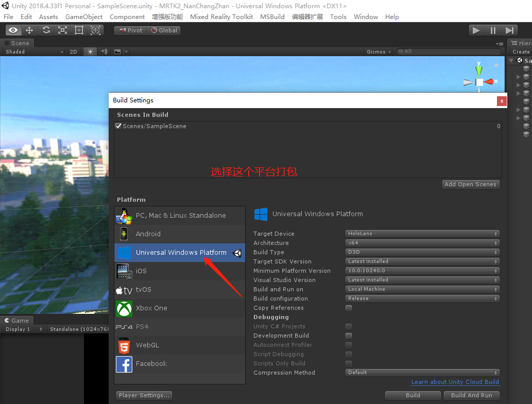This screenshot has height=404, width=532.
Task: Enable the Development Build checkbox
Action: [349, 336]
